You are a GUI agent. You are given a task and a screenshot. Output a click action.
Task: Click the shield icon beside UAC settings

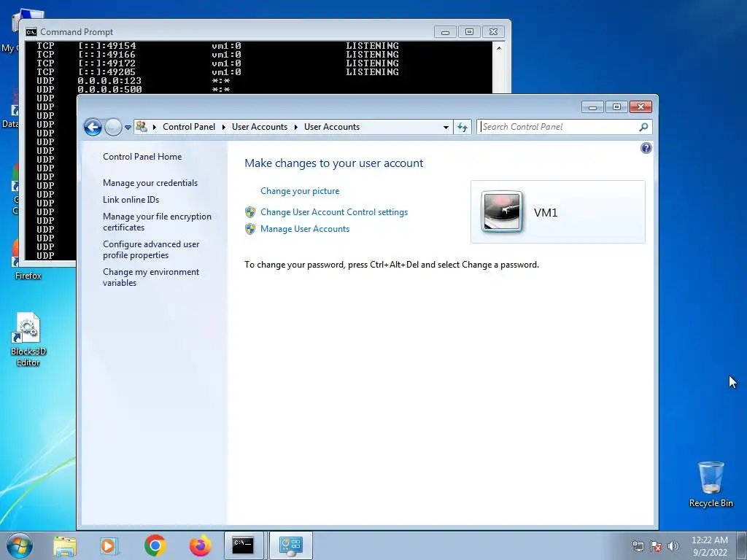[x=250, y=212]
